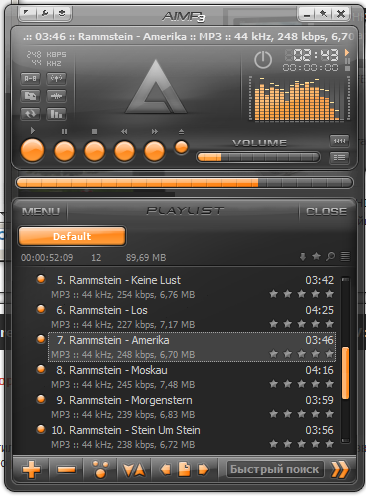Screen dimensions: 366x496
Task: Click the magnifier search icon in playlist header
Action: point(330,256)
